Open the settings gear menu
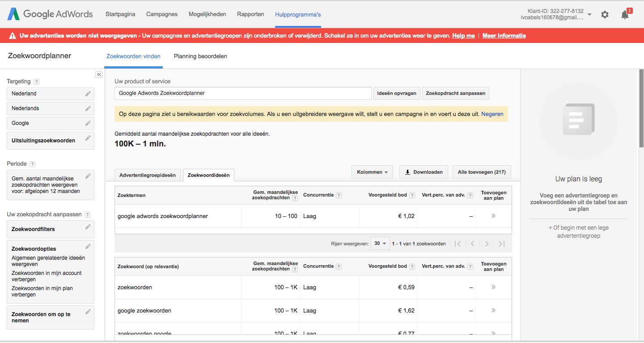Screen dimensions: 644x343 [605, 14]
